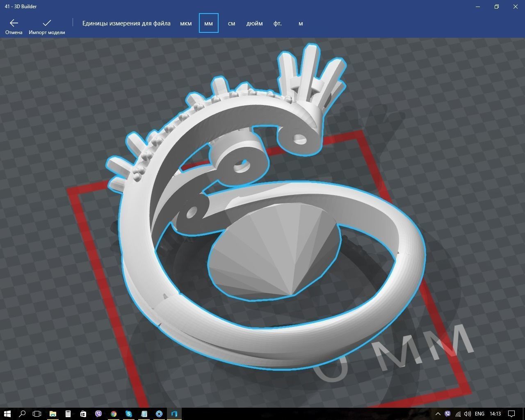525x420 pixels.
Task: Open Viber pinned on taskbar
Action: click(x=98, y=414)
